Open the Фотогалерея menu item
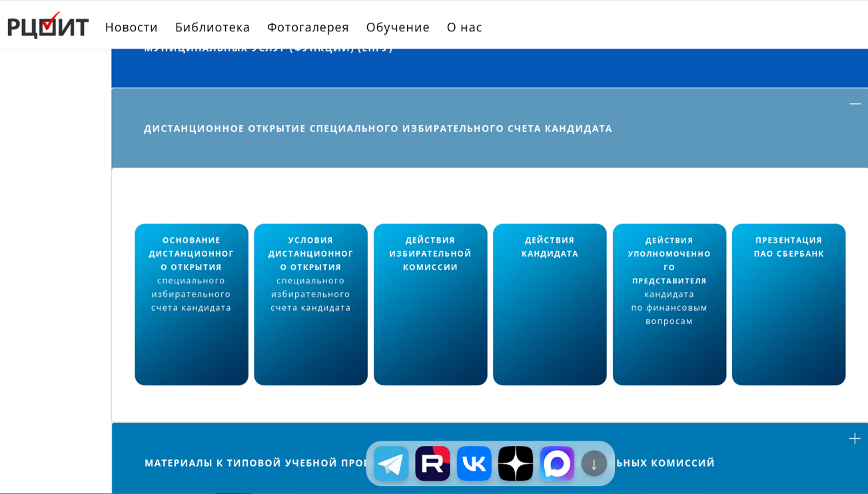868x494 pixels. (x=308, y=27)
